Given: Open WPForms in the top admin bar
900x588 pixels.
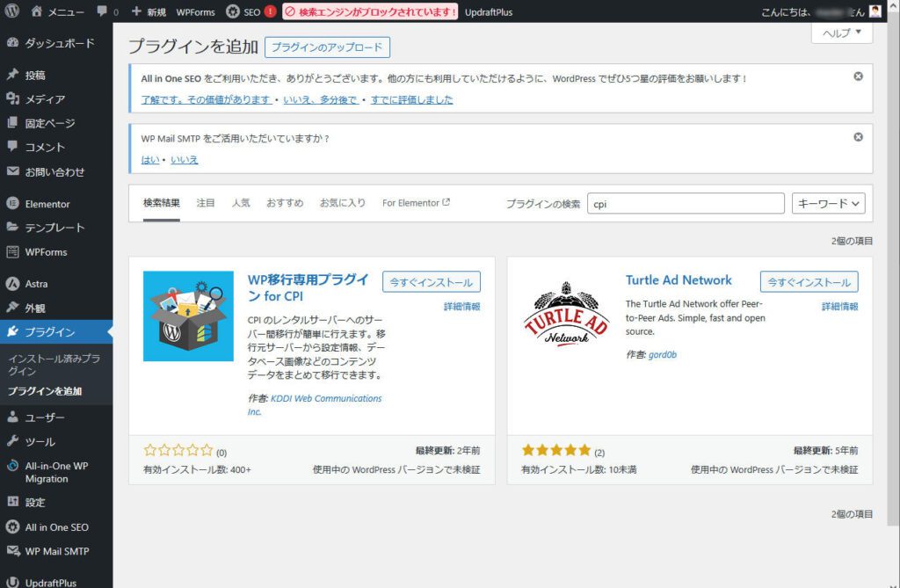Looking at the screenshot, I should click(x=195, y=11).
